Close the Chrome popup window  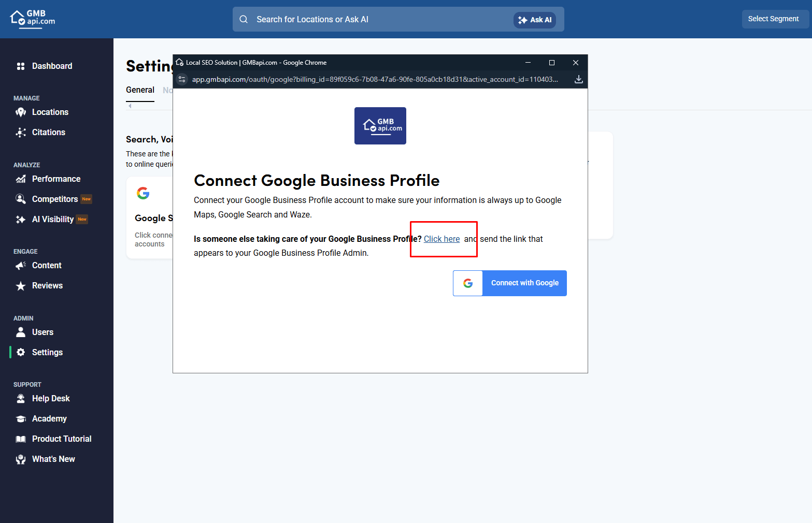click(576, 63)
